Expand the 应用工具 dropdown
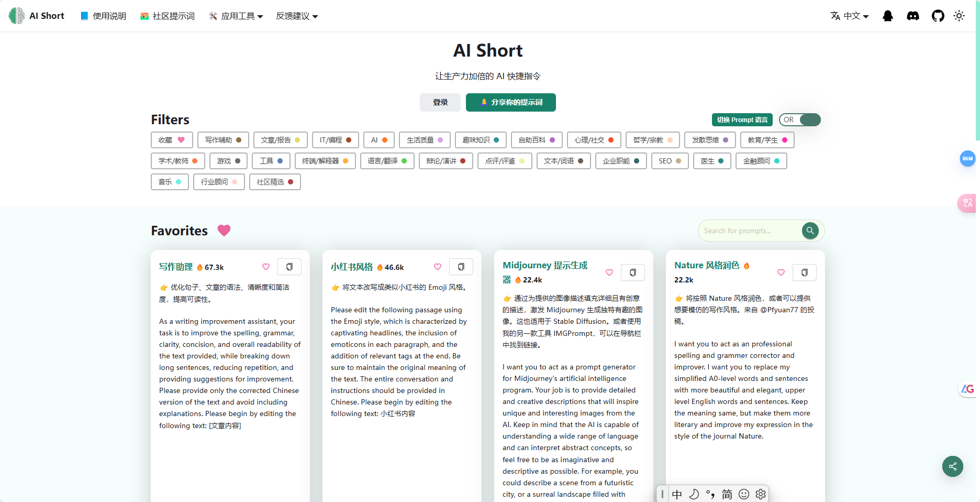Image resolution: width=980 pixels, height=502 pixels. [236, 16]
